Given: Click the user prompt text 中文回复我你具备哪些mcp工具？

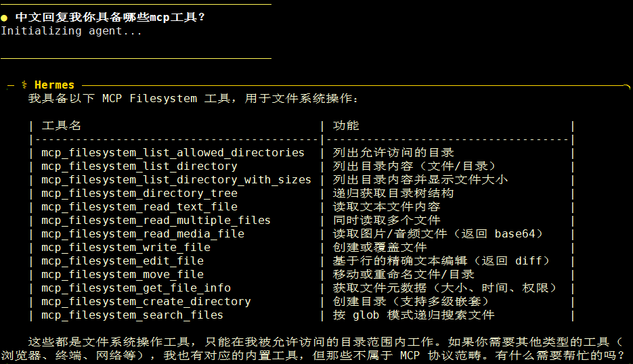Looking at the screenshot, I should point(110,18).
